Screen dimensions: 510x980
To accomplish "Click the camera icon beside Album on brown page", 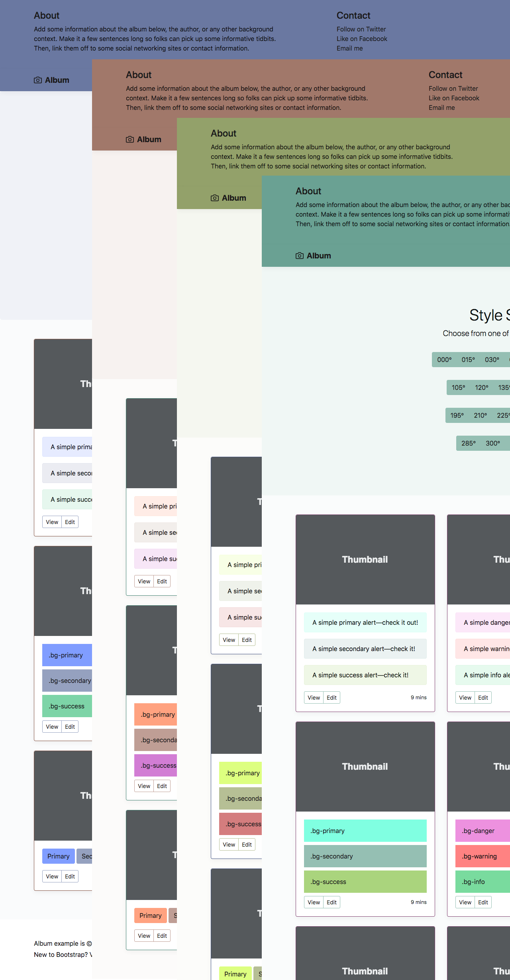I will pyautogui.click(x=130, y=139).
